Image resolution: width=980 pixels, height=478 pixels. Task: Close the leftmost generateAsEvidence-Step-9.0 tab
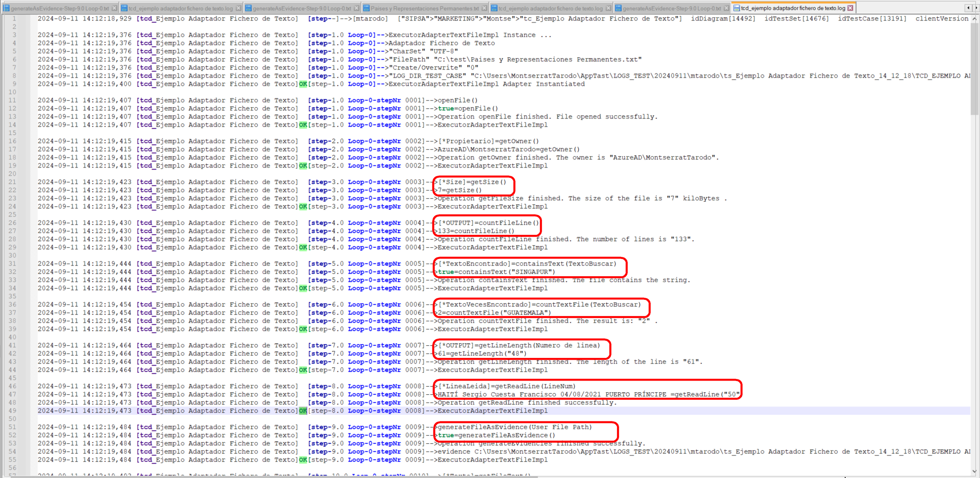[x=114, y=8]
